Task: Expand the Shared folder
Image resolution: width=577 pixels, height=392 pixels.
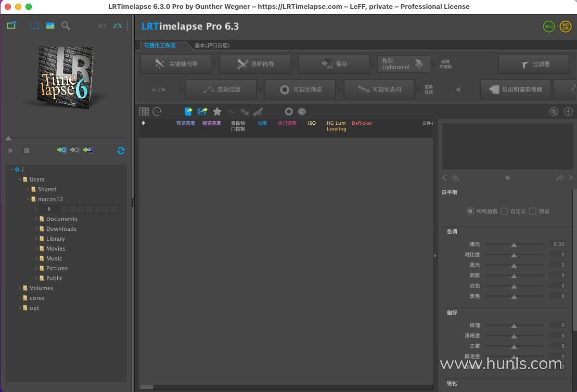Action: [28, 189]
